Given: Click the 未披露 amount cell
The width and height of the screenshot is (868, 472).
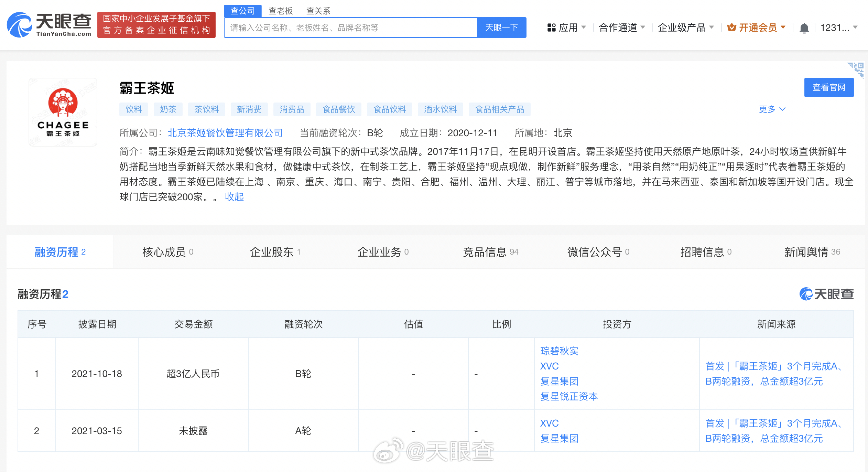Looking at the screenshot, I should click(x=193, y=431).
